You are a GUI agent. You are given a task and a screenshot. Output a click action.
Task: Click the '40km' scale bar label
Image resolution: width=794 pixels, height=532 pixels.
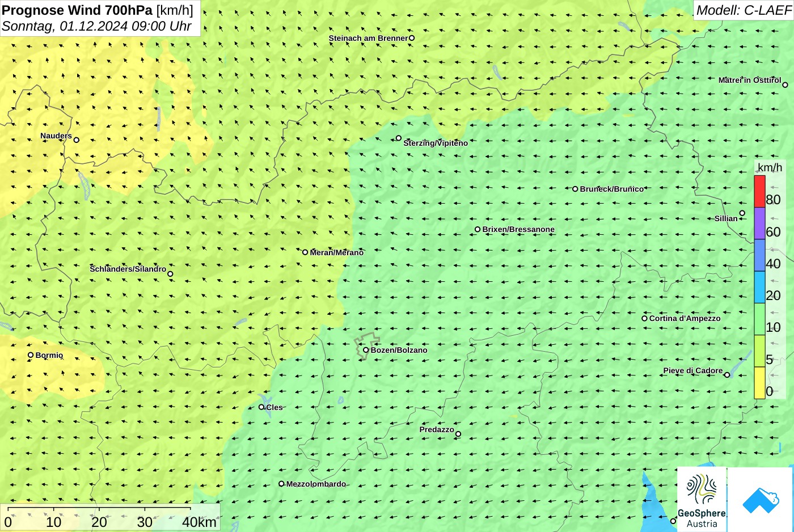pos(199,522)
